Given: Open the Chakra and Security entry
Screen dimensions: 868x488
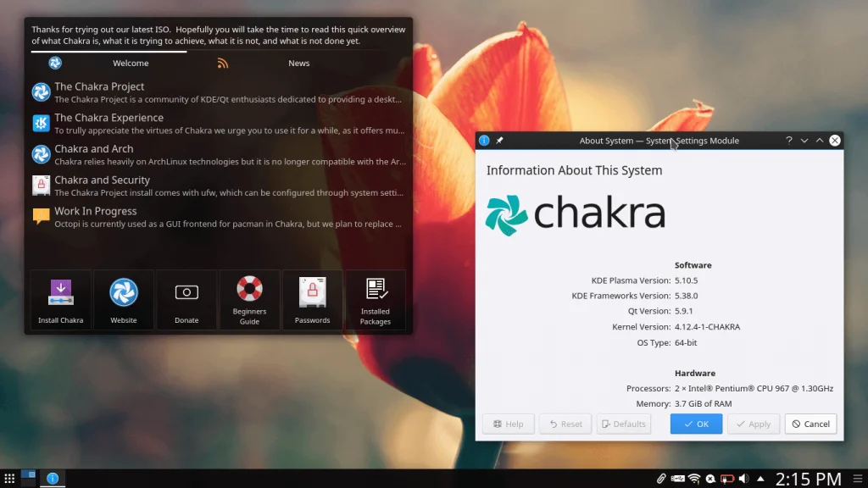Looking at the screenshot, I should [x=219, y=186].
